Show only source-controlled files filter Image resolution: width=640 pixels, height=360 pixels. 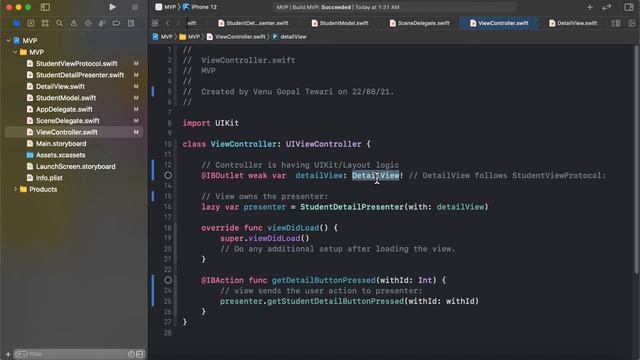pos(140,354)
